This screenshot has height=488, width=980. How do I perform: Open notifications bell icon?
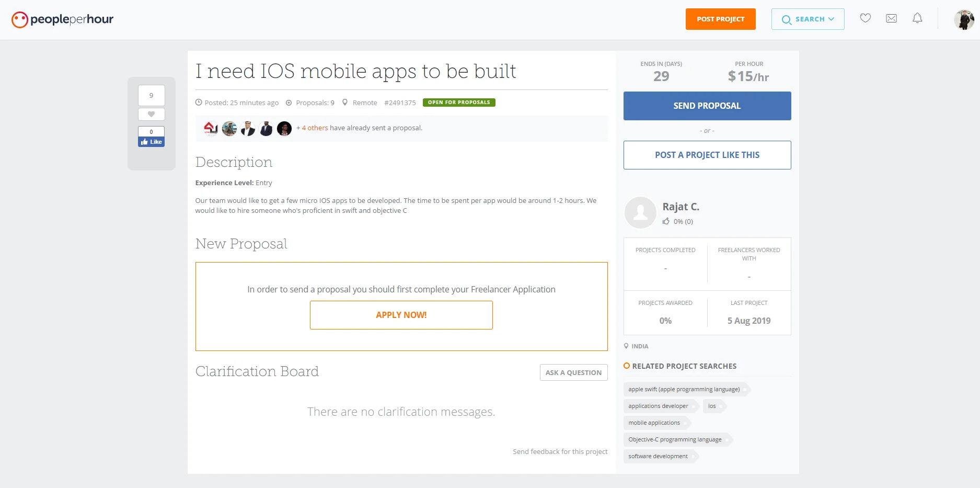point(917,18)
